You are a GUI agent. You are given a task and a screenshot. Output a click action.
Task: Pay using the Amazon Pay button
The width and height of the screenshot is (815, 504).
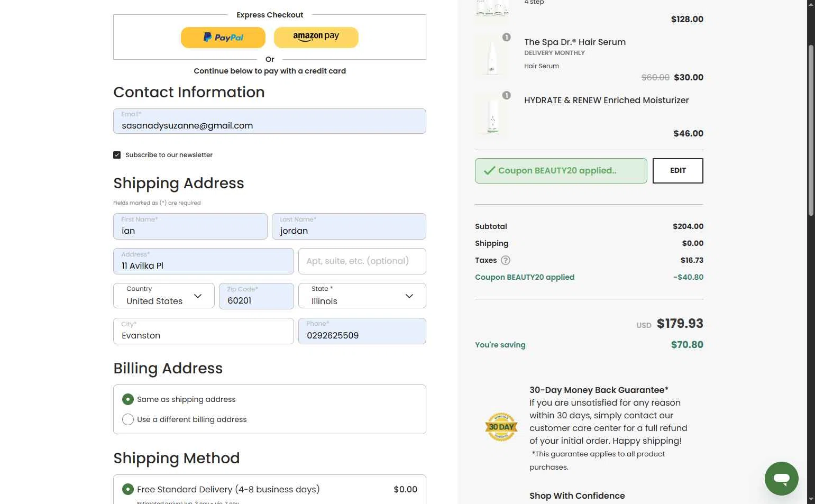316,38
